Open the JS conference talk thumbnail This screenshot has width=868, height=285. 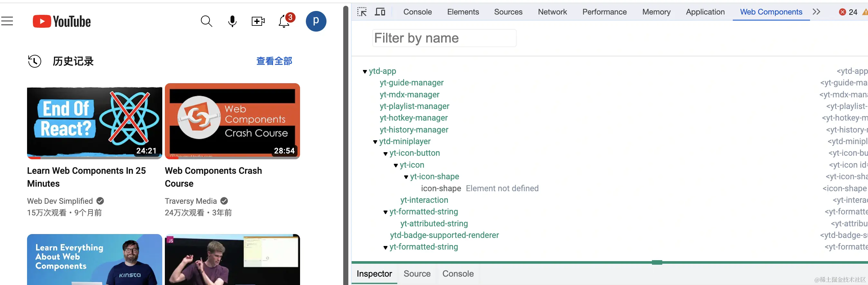tap(232, 259)
